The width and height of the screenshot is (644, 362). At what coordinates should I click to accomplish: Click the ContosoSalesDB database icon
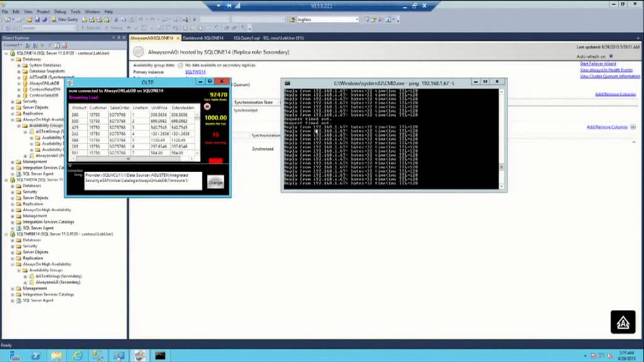point(25,96)
